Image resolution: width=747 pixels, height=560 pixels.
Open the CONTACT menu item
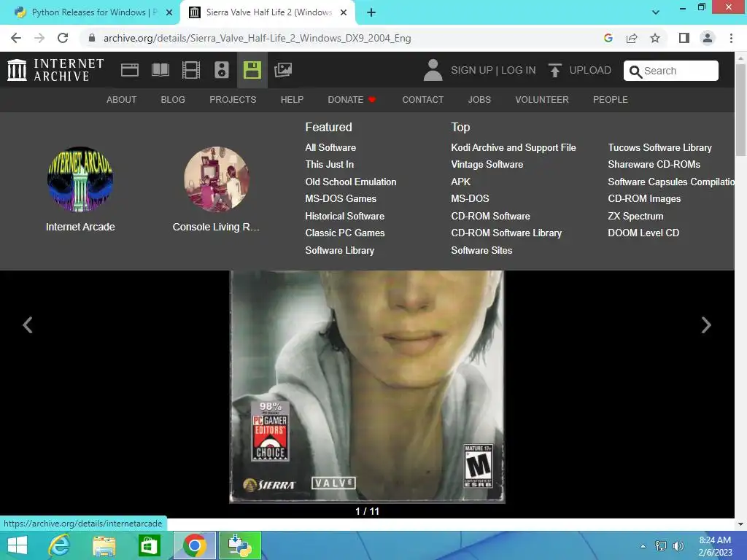pyautogui.click(x=422, y=99)
